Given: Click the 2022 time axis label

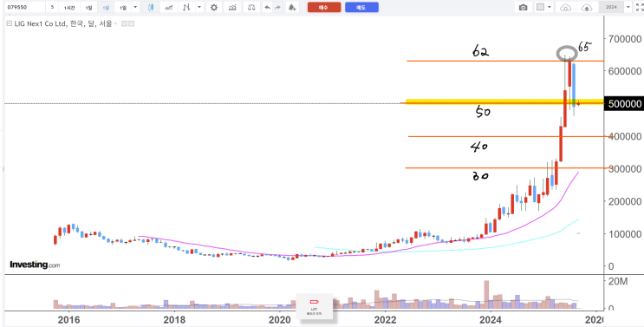Looking at the screenshot, I should 385,319.
